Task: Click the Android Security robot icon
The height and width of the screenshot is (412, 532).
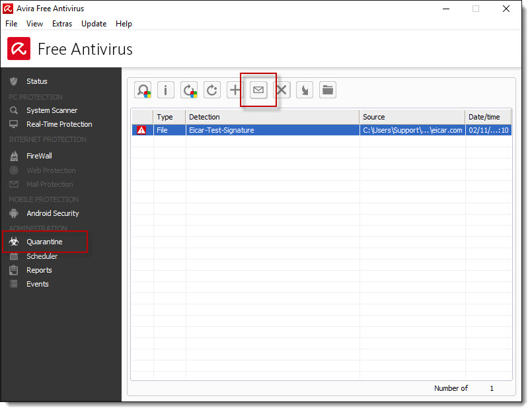Action: 14,213
